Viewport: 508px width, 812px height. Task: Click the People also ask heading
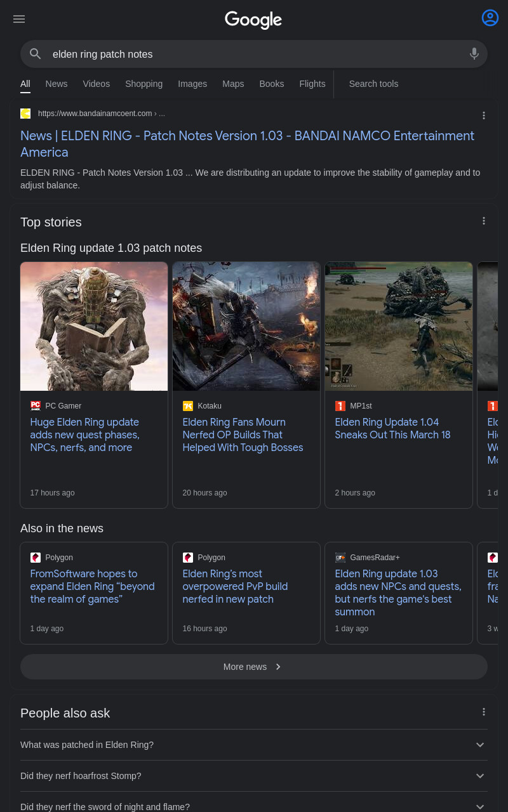65,713
